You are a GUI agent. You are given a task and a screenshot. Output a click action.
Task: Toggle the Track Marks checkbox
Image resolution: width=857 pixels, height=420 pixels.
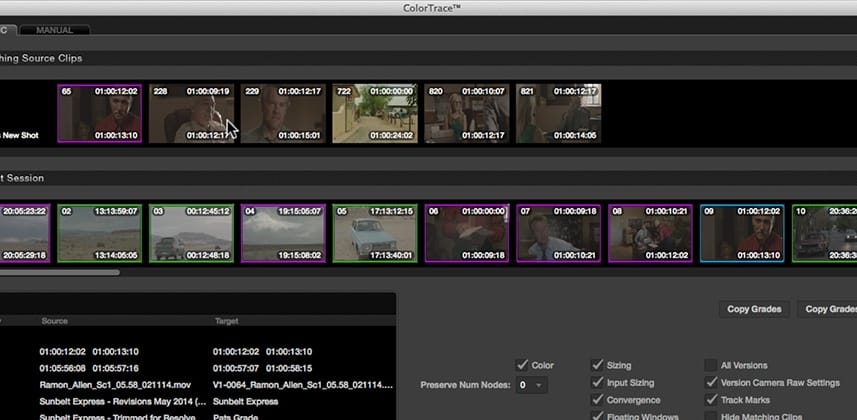(711, 400)
